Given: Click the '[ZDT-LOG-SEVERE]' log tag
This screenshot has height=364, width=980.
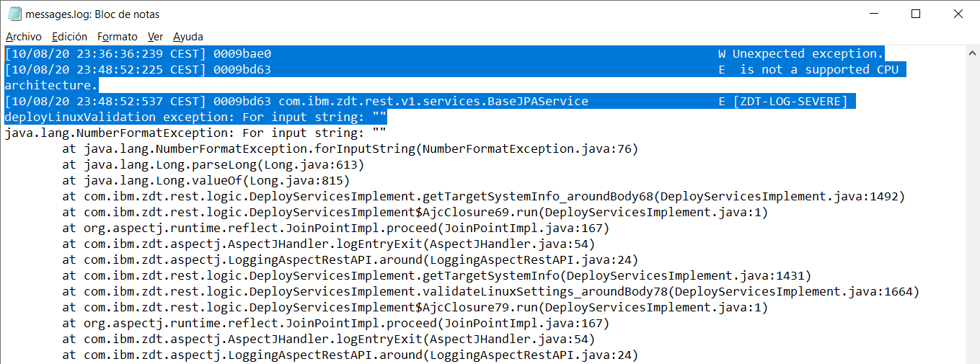Looking at the screenshot, I should (790, 102).
